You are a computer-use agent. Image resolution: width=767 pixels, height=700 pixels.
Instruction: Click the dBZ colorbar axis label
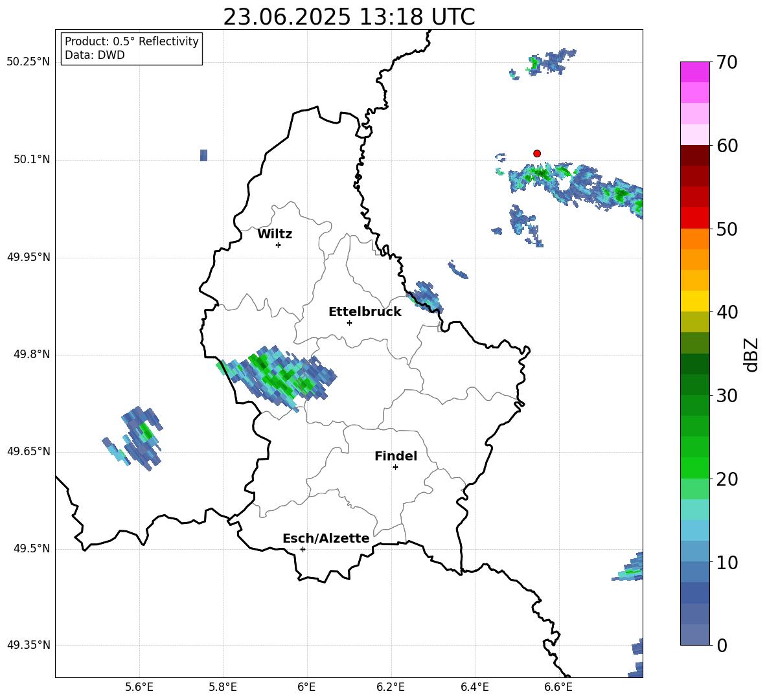(752, 354)
